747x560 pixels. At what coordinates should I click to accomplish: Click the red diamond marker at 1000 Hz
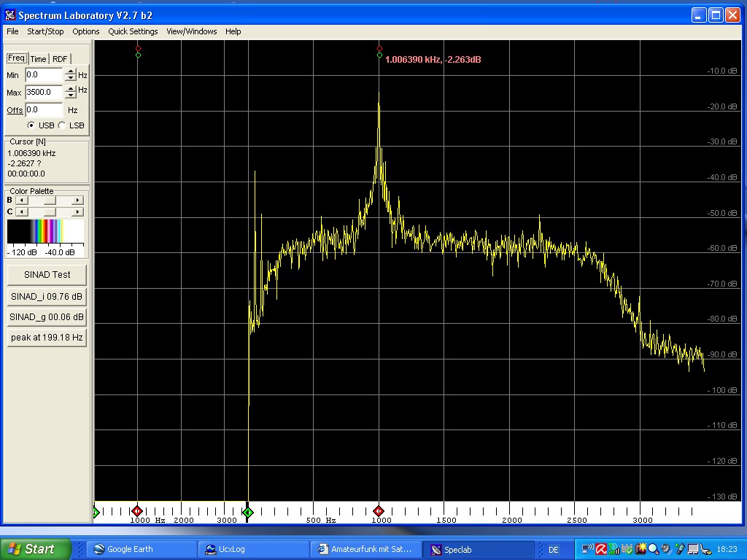pyautogui.click(x=379, y=512)
